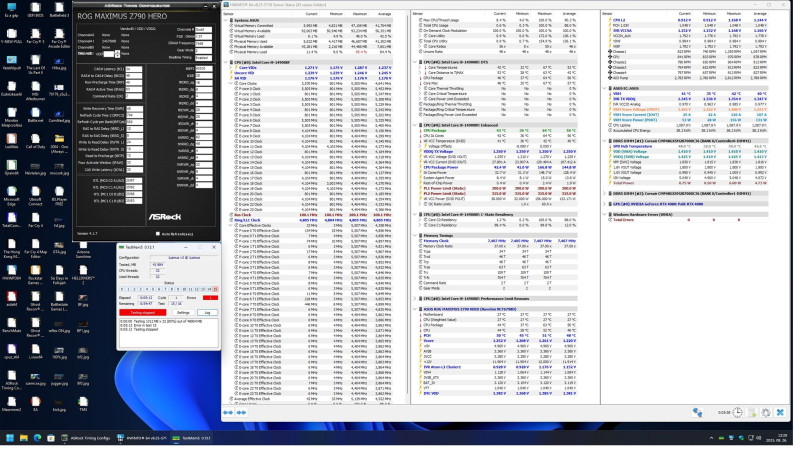Screen dimensions: 800x457
Task: Select Ubisoft Connect desktop icon
Action: [35, 194]
